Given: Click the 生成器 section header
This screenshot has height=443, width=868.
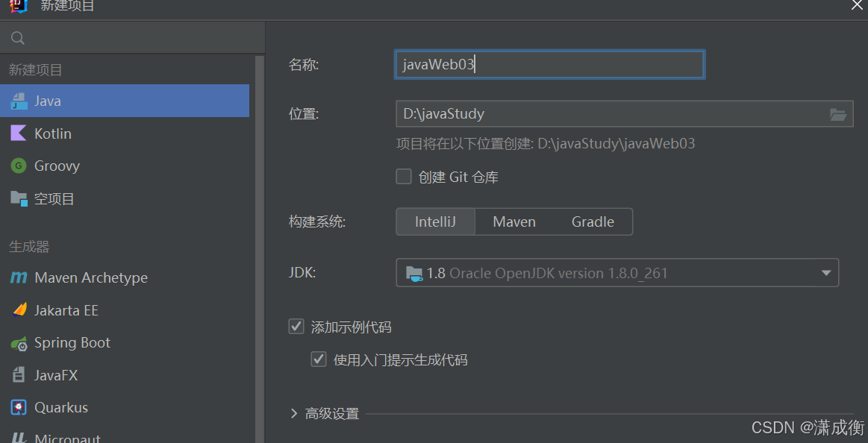Looking at the screenshot, I should (x=29, y=247).
